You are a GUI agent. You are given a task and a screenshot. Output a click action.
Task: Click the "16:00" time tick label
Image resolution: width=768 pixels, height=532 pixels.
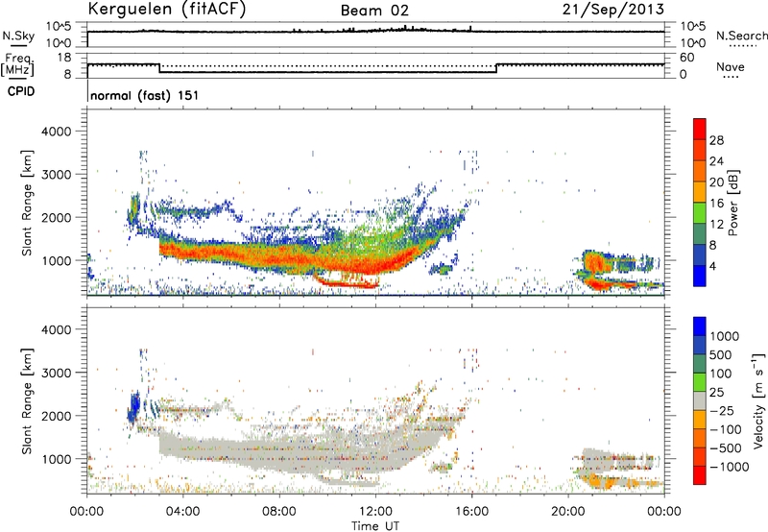point(471,512)
